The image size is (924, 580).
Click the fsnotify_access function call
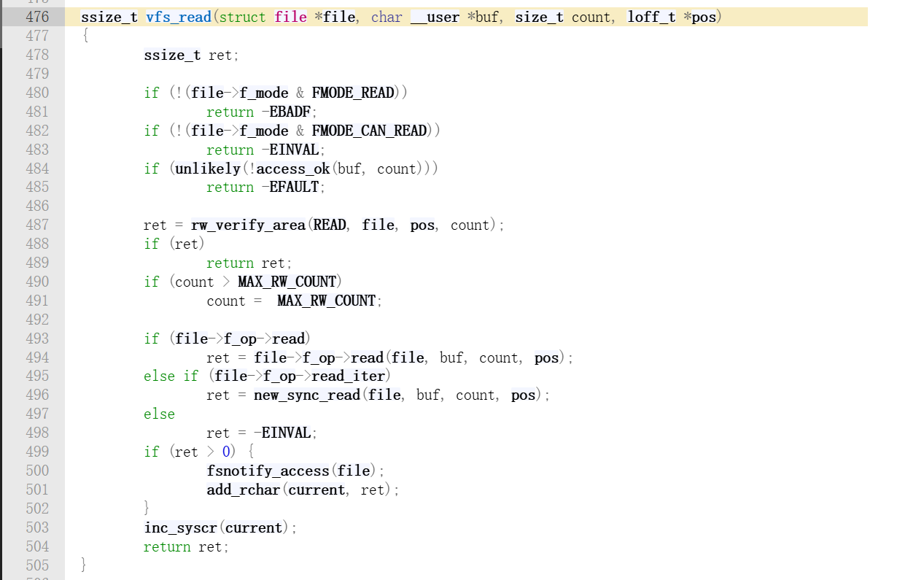tap(268, 471)
